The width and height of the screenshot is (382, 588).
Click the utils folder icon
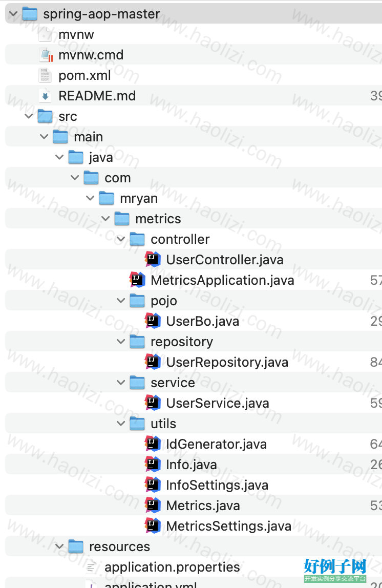(x=137, y=424)
